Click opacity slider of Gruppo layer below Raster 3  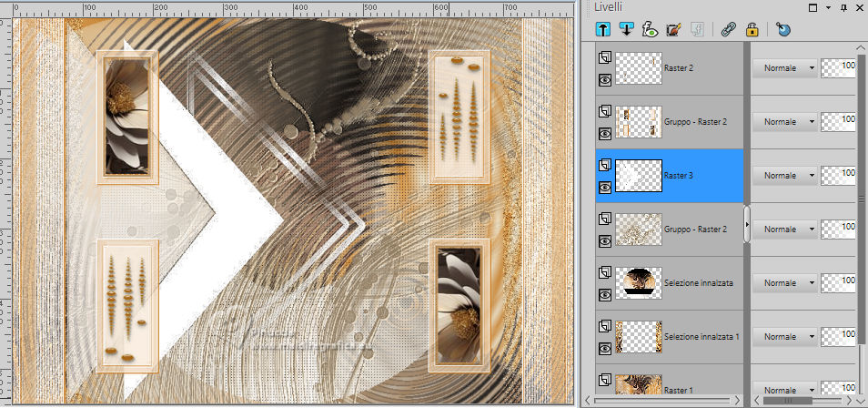click(x=839, y=229)
